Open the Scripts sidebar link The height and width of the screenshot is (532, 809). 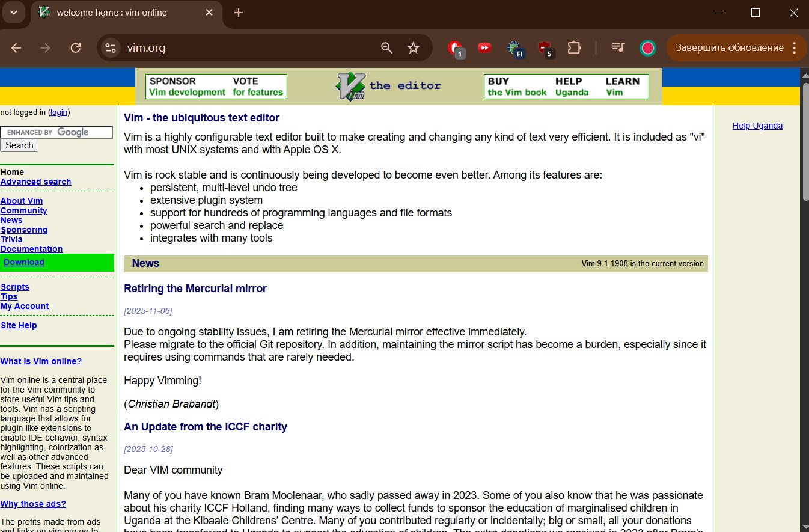pos(15,287)
